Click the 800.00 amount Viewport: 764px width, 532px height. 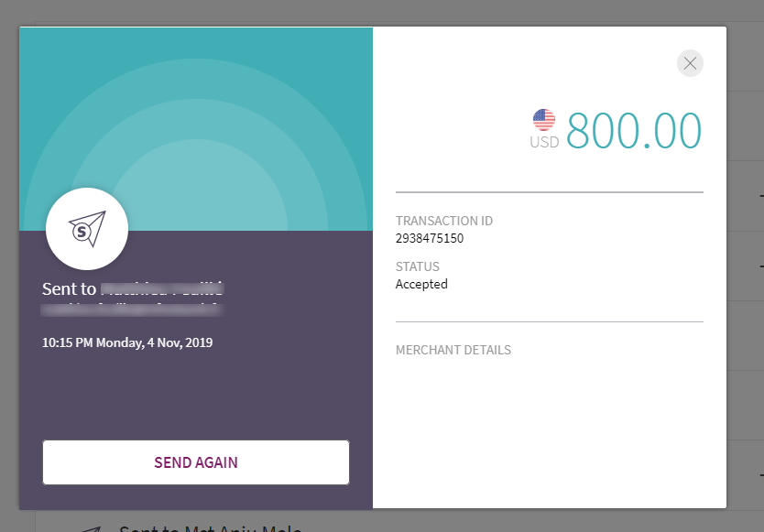(634, 130)
